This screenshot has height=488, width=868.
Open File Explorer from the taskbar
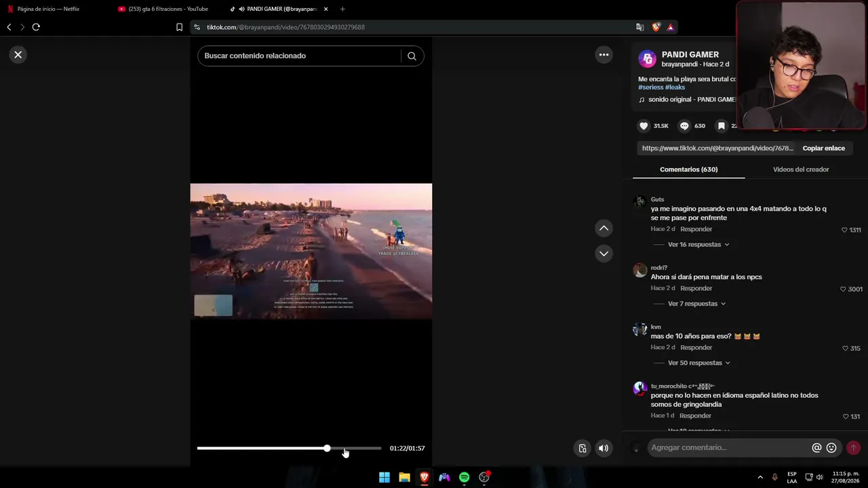tap(404, 477)
